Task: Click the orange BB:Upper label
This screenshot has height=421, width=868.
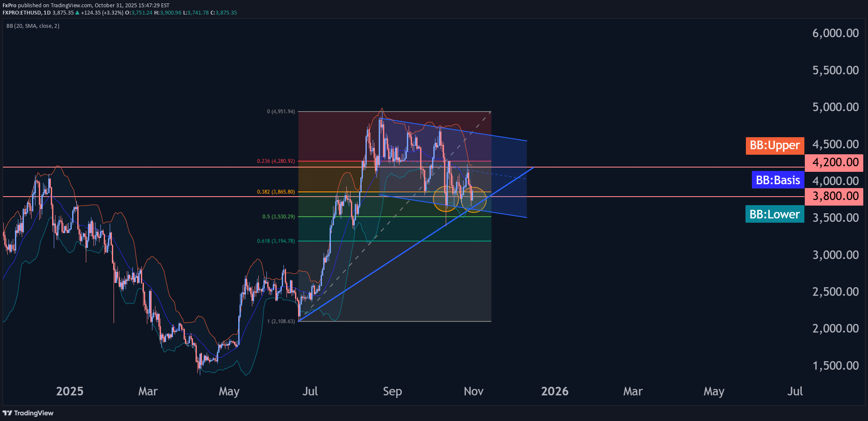Action: (774, 146)
